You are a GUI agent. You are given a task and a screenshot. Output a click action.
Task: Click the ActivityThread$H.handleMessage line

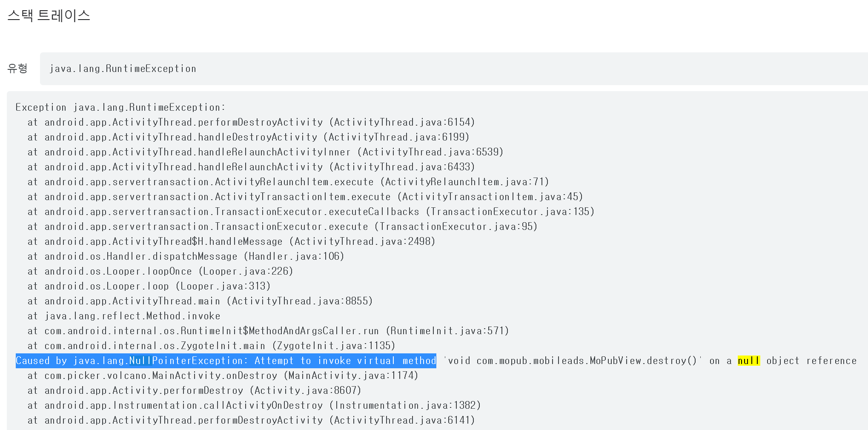(231, 241)
